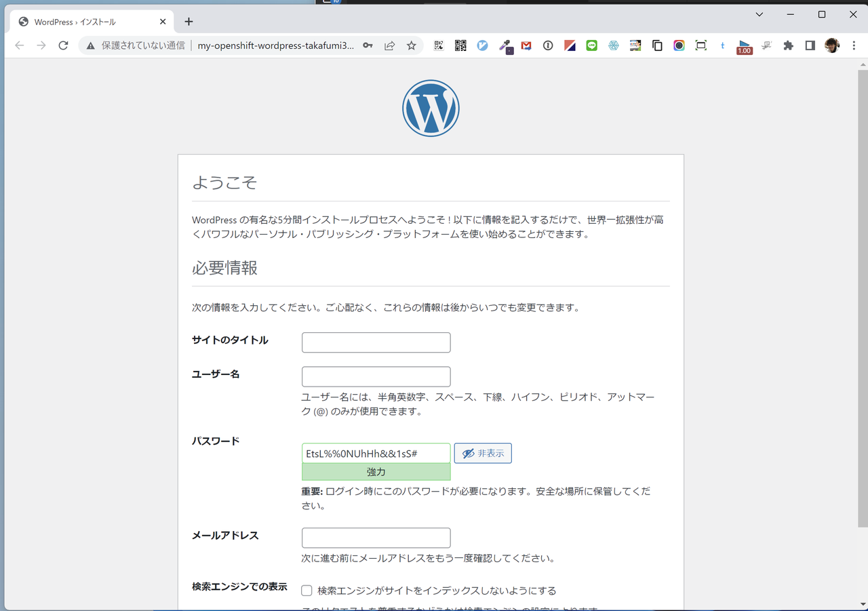Reload the page with the refresh icon
Viewport: 868px width, 611px height.
(63, 45)
